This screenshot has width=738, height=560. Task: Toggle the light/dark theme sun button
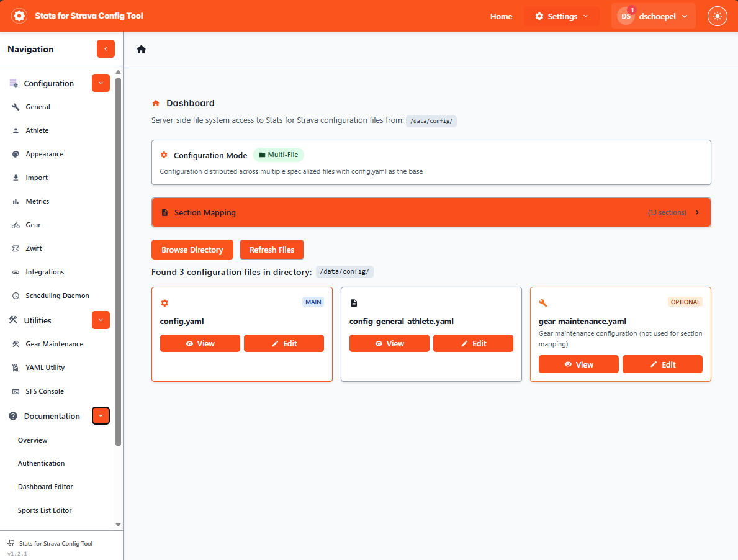point(717,16)
